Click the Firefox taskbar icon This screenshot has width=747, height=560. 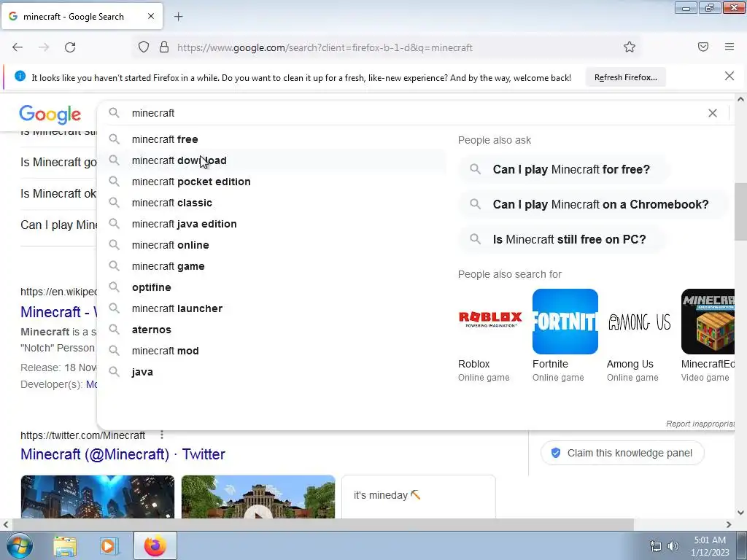[155, 545]
